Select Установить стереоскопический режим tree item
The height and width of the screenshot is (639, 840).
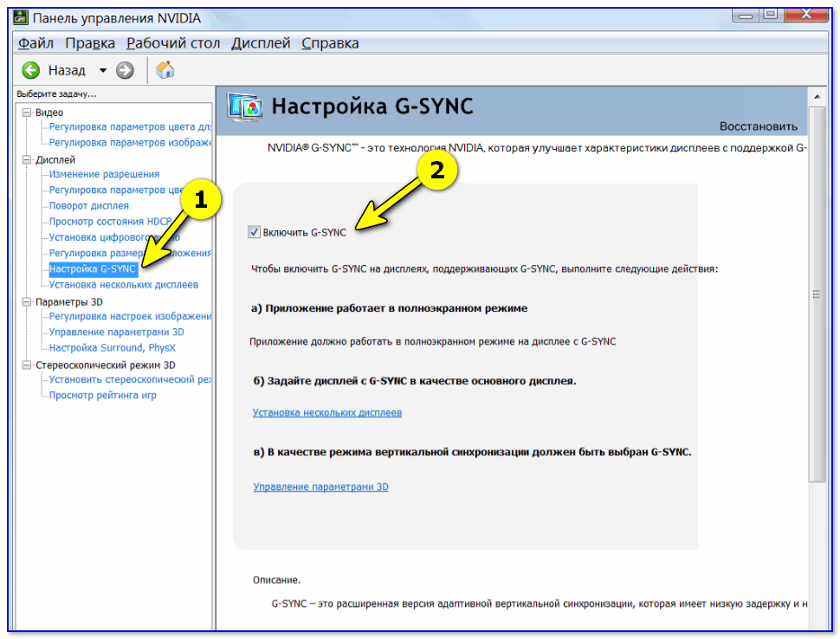pyautogui.click(x=130, y=379)
